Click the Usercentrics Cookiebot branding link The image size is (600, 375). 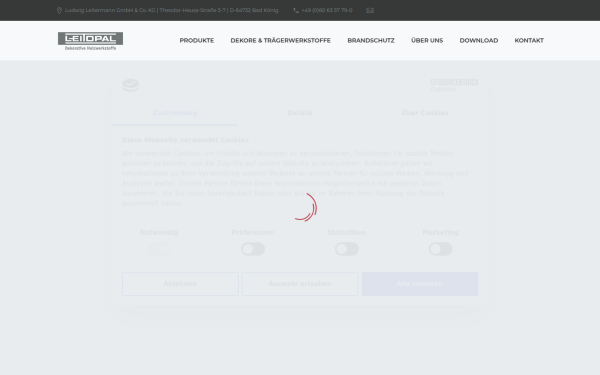click(454, 85)
